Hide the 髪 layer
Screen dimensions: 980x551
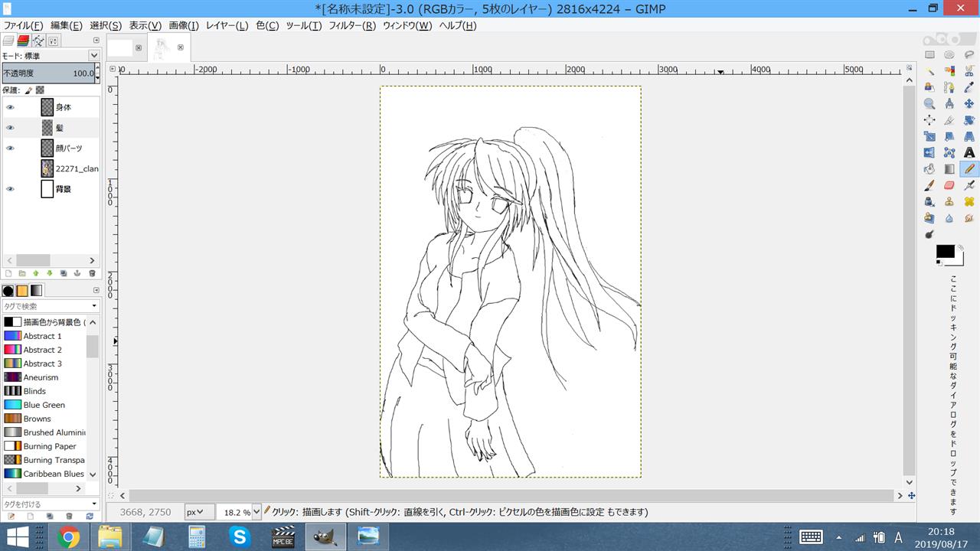click(10, 128)
